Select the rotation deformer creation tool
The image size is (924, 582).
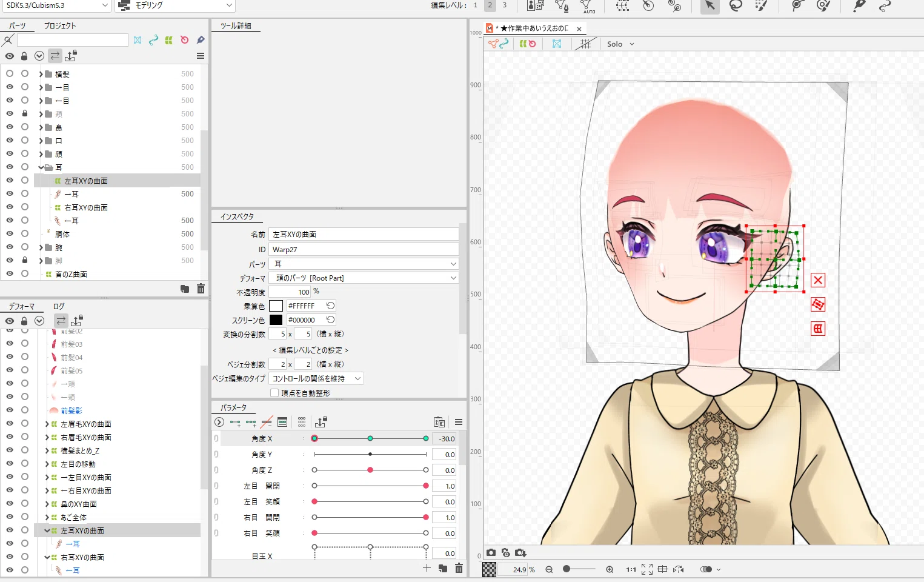pos(648,6)
